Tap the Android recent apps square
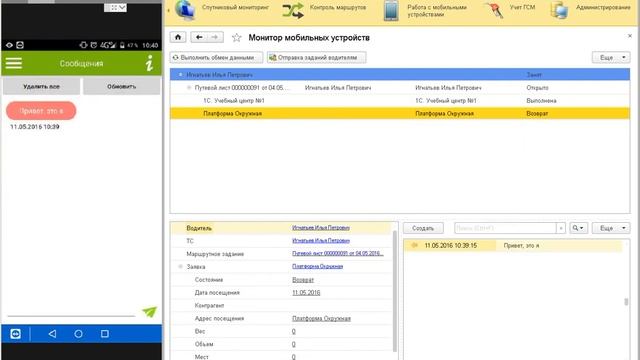The width and height of the screenshot is (640, 360). [104, 334]
